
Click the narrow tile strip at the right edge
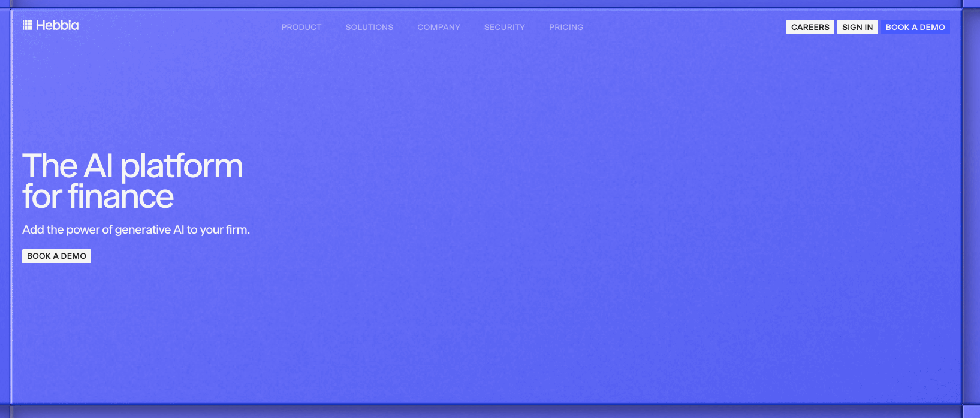[971, 210]
